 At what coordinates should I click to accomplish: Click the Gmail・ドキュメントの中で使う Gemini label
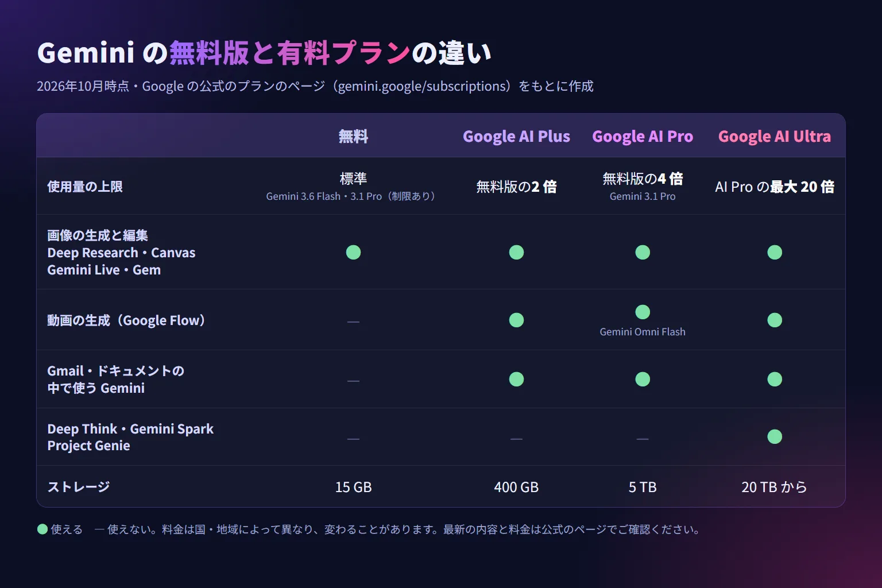[x=116, y=380]
